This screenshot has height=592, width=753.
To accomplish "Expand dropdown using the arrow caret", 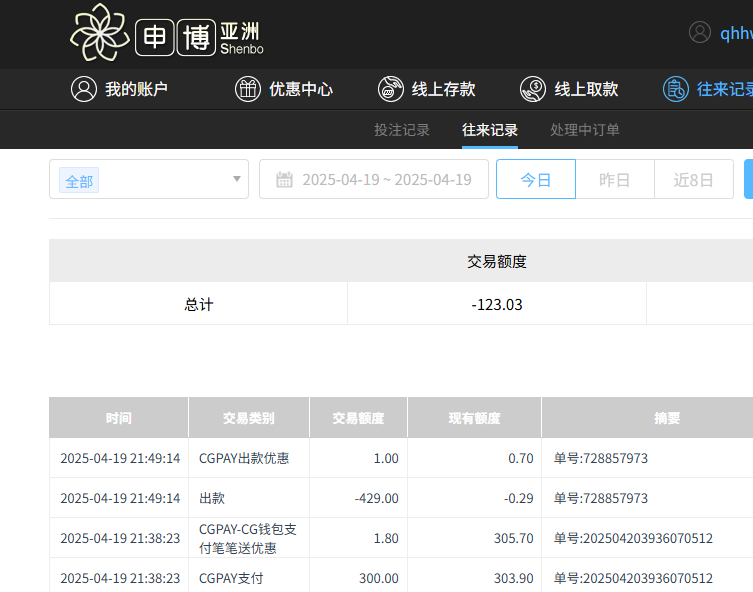I will [x=237, y=180].
